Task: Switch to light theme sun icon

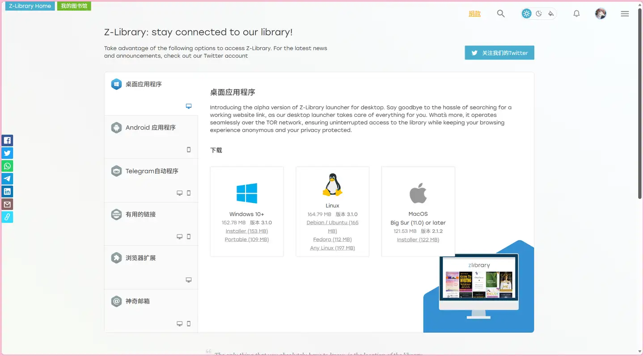Action: click(527, 13)
